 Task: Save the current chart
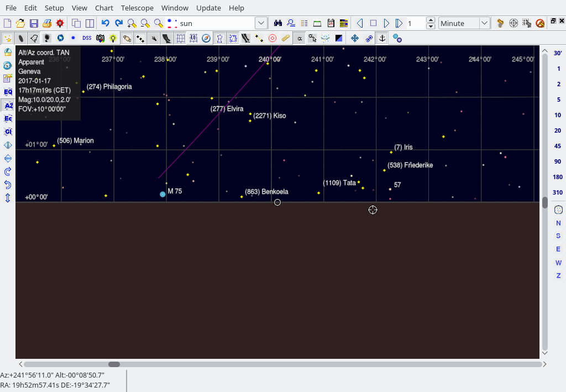click(x=34, y=23)
